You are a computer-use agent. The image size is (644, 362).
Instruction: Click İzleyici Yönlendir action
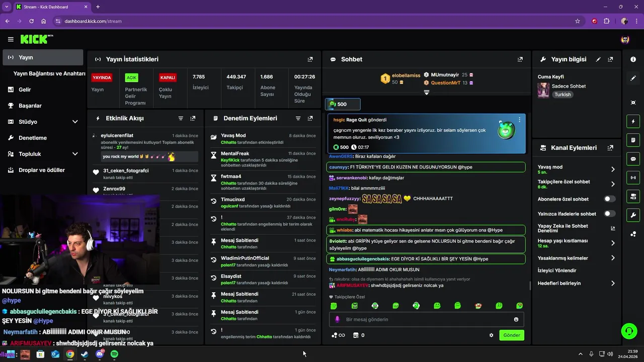point(557,270)
